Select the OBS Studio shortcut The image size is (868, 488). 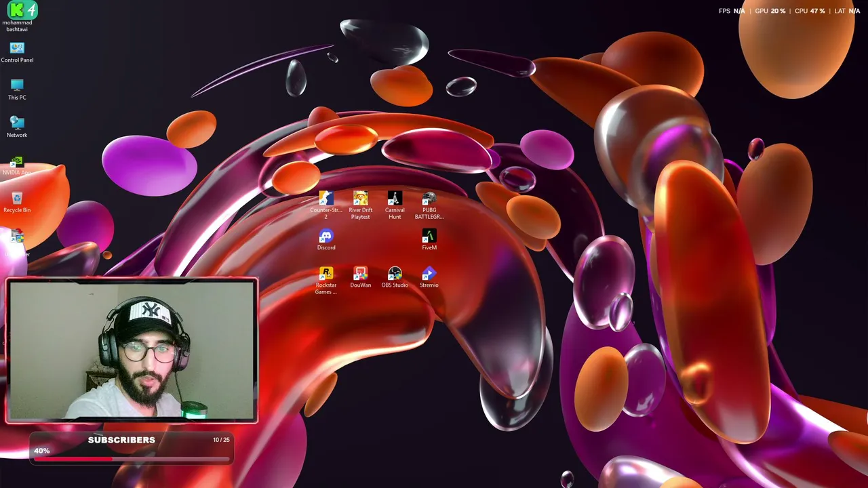pos(395,277)
